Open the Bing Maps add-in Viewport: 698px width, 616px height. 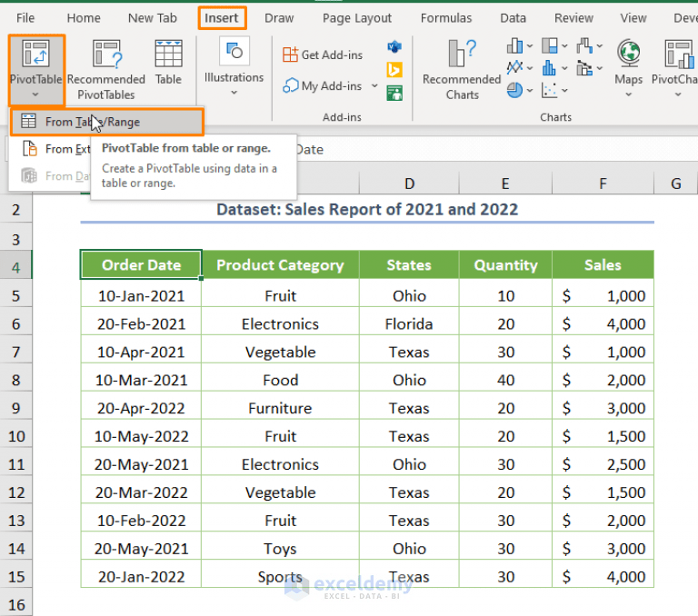click(394, 70)
